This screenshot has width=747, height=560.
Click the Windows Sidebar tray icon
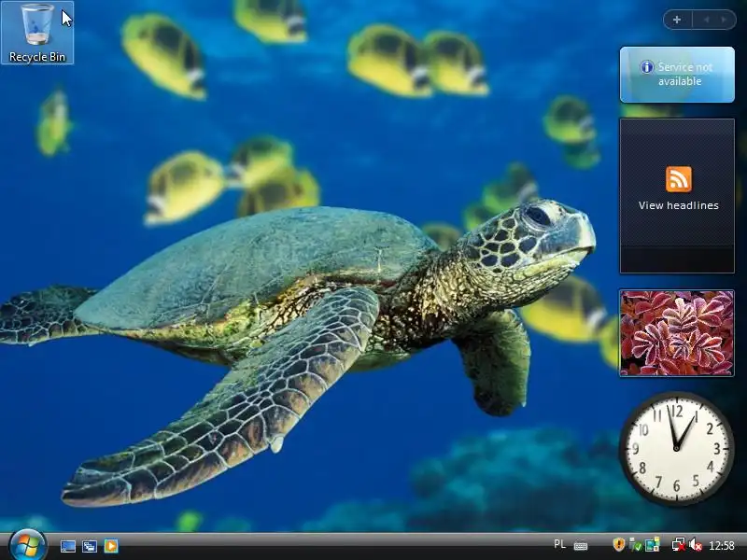[652, 544]
